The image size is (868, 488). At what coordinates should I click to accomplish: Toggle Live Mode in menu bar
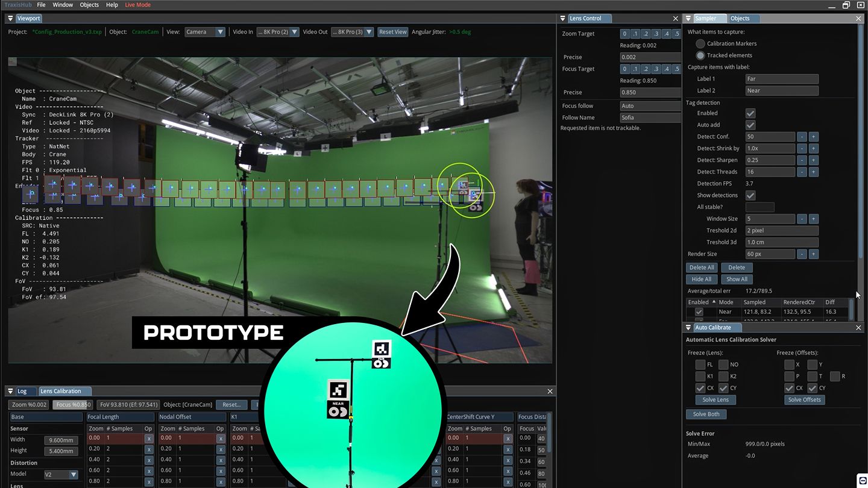tap(138, 5)
